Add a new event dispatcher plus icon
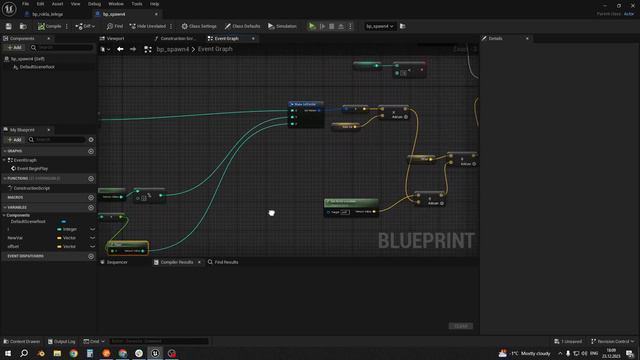 [91, 256]
